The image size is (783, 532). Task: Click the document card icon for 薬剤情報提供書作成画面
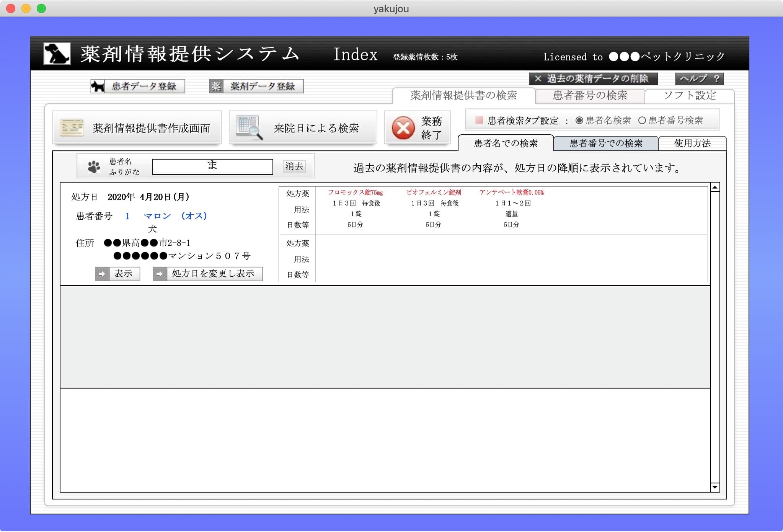point(72,128)
